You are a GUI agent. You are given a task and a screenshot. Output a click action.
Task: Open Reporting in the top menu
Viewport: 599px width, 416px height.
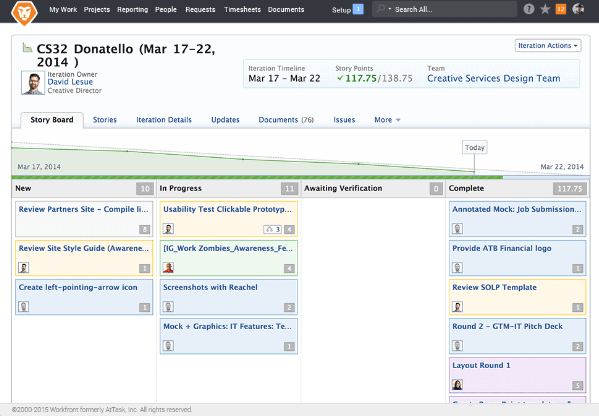tap(133, 10)
